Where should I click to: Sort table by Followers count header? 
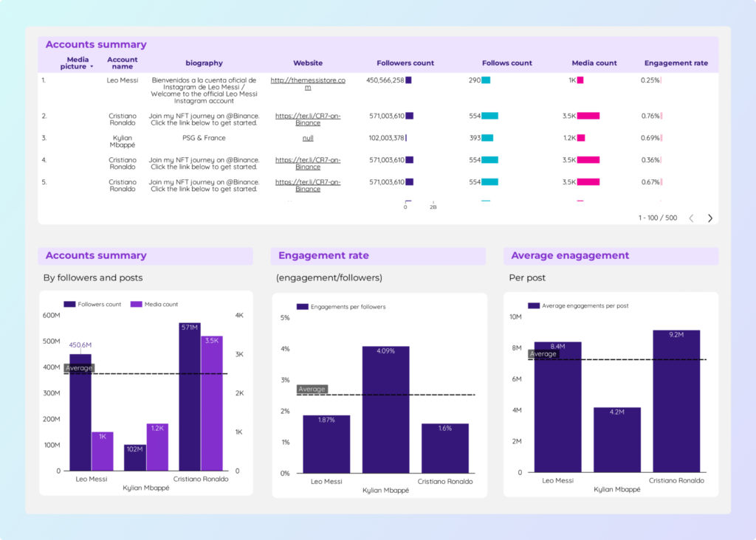(x=405, y=63)
